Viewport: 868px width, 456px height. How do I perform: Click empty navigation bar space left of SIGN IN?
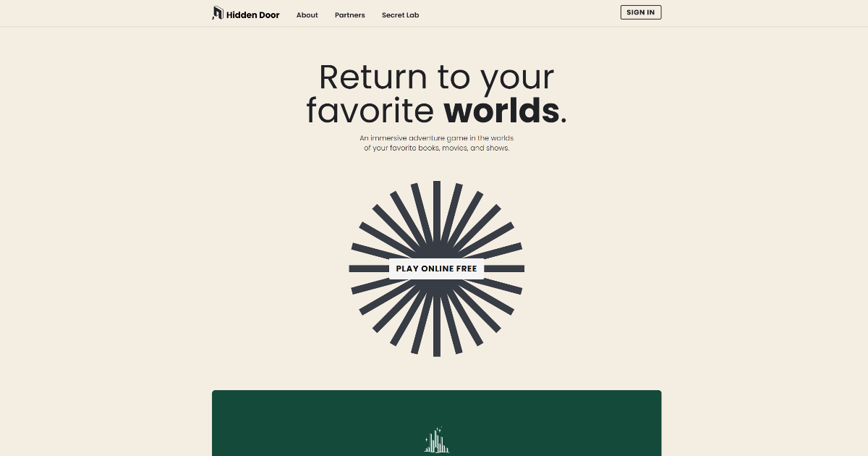519,13
